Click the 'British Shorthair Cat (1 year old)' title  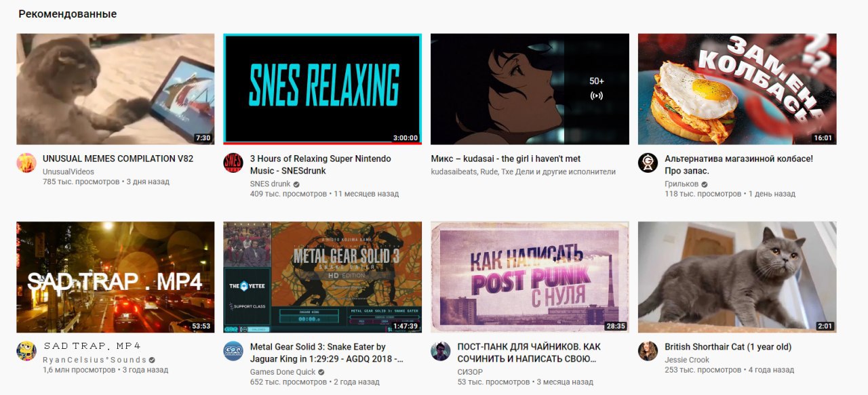click(728, 347)
